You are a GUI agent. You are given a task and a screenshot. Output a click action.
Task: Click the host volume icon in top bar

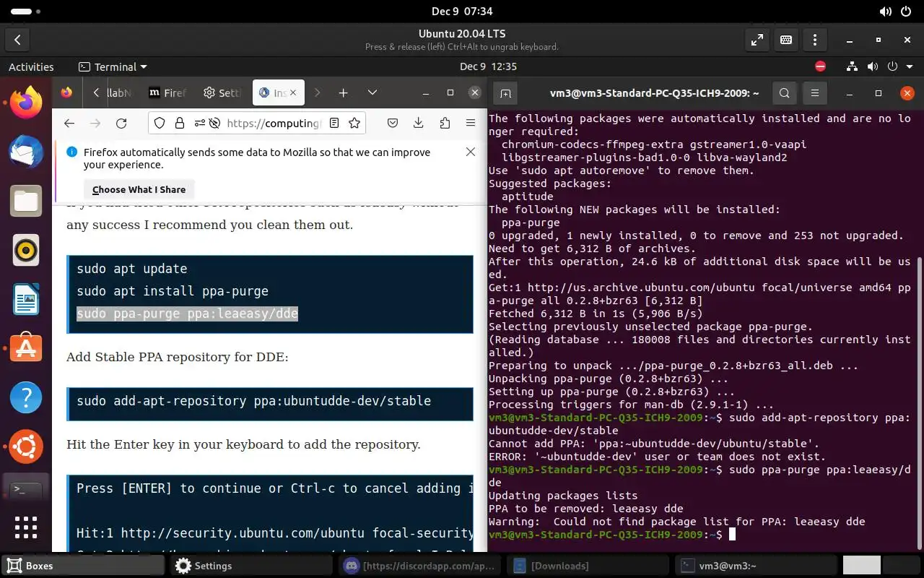(x=886, y=12)
